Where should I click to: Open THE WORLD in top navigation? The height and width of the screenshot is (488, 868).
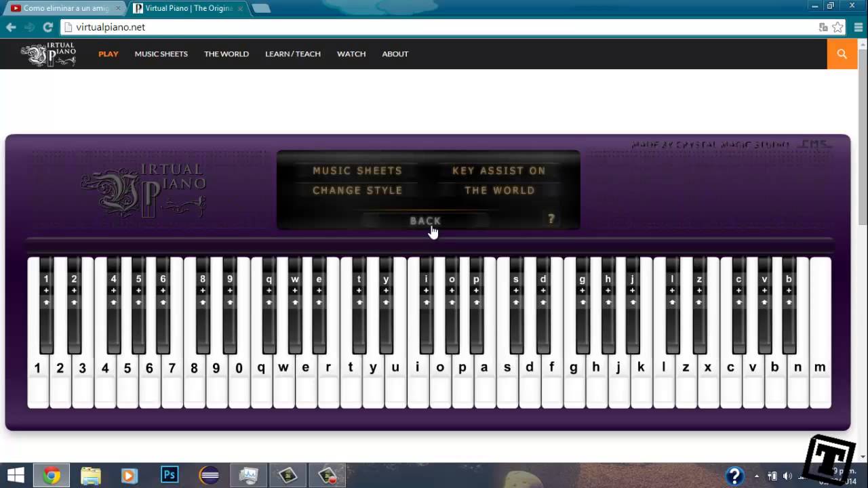click(x=226, y=54)
